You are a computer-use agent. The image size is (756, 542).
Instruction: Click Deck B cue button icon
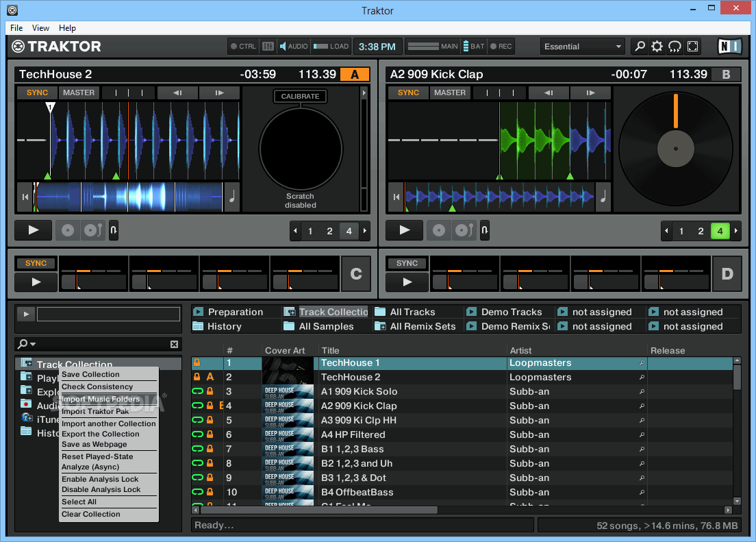click(x=439, y=231)
